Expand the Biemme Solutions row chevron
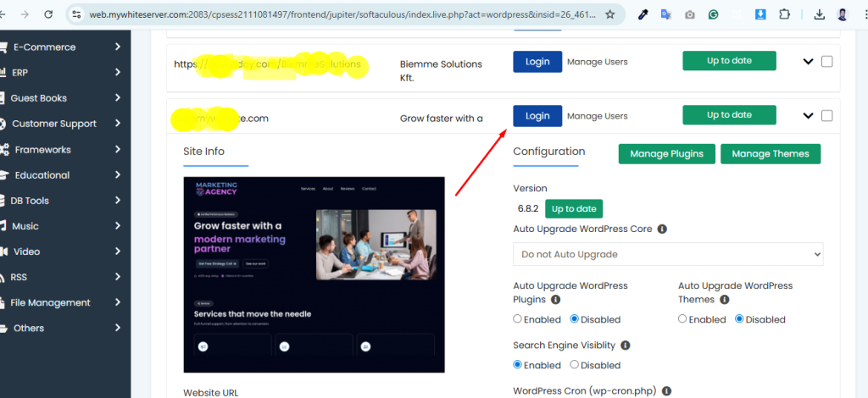The height and width of the screenshot is (398, 868). (x=808, y=62)
